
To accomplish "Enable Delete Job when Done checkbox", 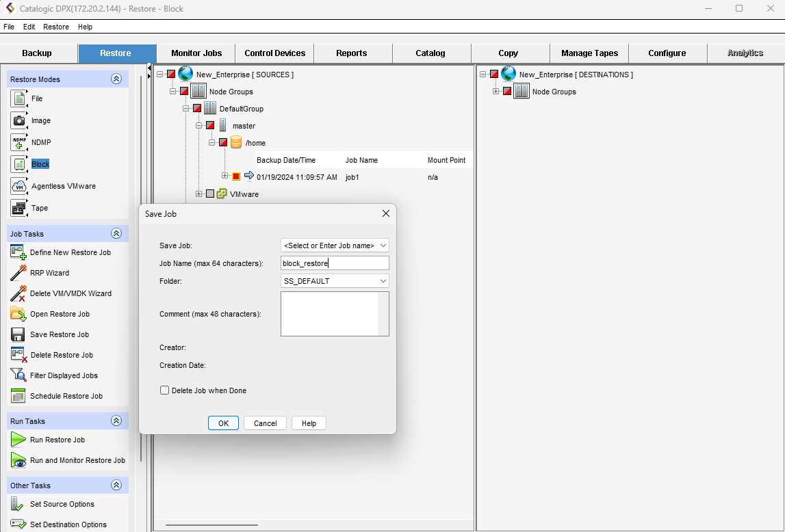I will tap(164, 390).
